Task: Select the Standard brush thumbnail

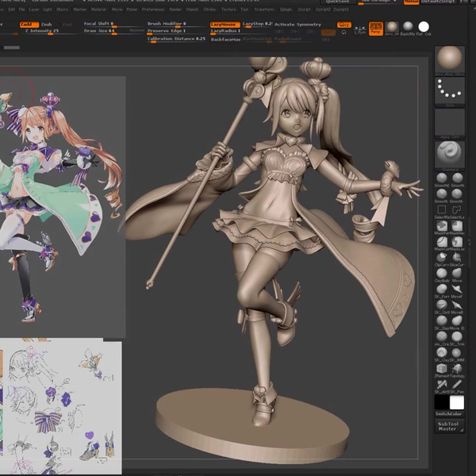Action: pyautogui.click(x=450, y=154)
